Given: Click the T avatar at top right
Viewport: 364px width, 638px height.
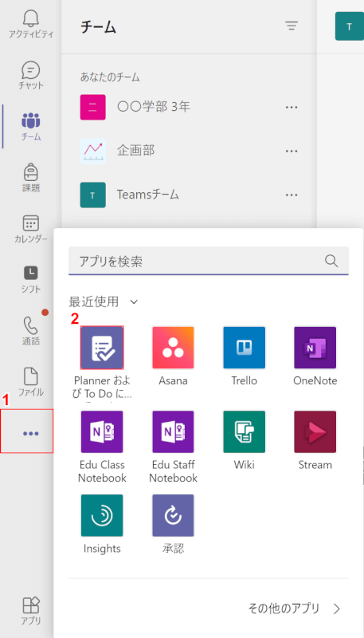Looking at the screenshot, I should pos(349,26).
